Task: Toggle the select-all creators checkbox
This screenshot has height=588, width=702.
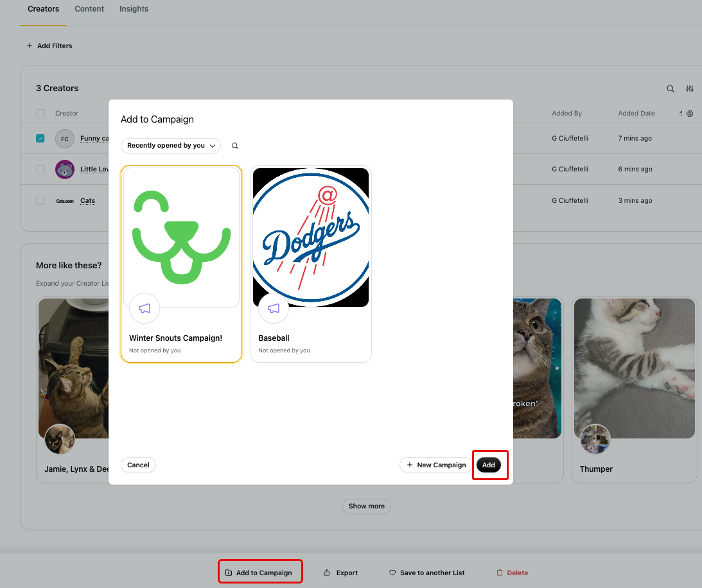Action: (x=40, y=113)
